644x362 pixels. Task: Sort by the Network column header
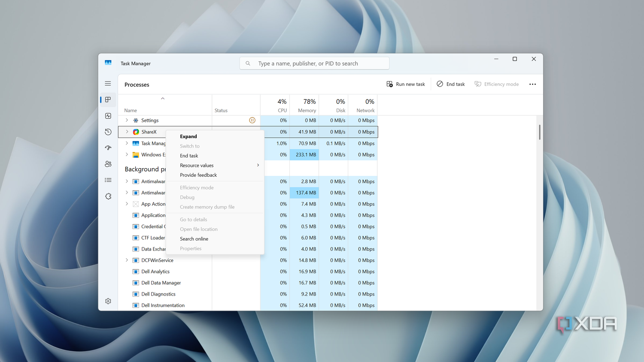tap(363, 105)
